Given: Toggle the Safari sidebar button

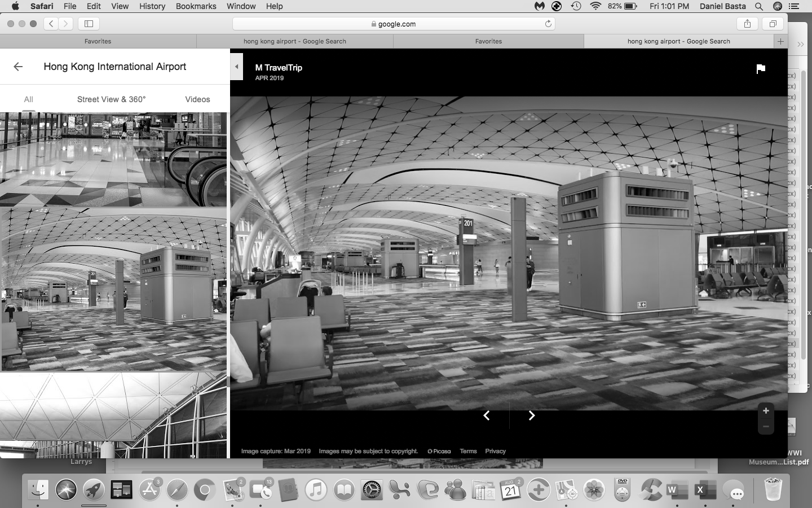Looking at the screenshot, I should coord(89,24).
